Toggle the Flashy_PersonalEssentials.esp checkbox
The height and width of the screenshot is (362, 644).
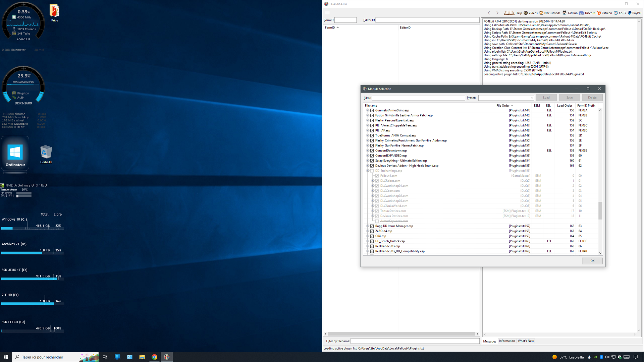(x=372, y=120)
